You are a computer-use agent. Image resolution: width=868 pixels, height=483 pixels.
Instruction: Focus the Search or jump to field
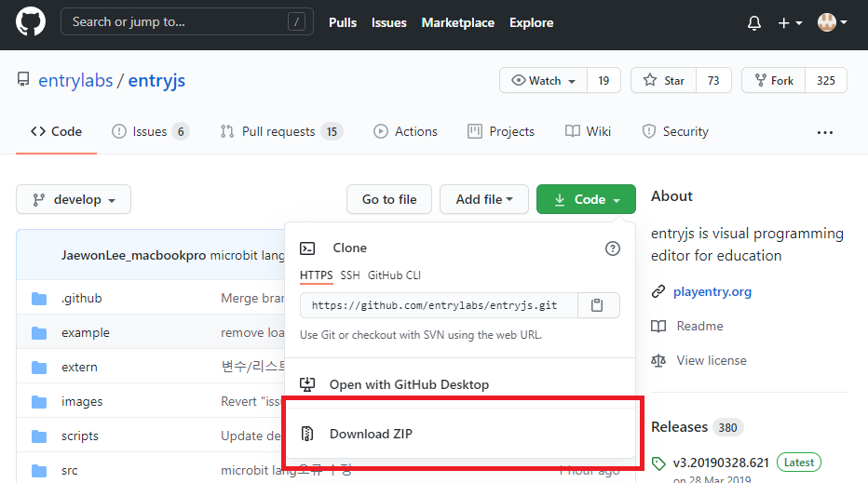click(x=187, y=21)
